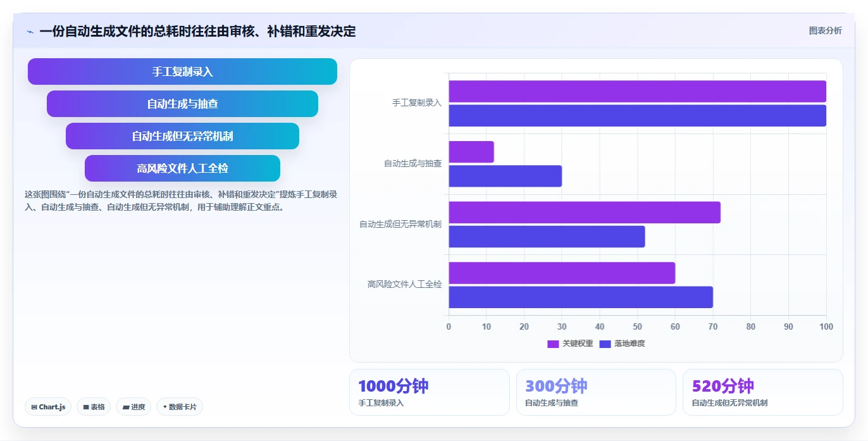Toggle the 关键权重 legend swatch
The height and width of the screenshot is (441, 868).
553,344
